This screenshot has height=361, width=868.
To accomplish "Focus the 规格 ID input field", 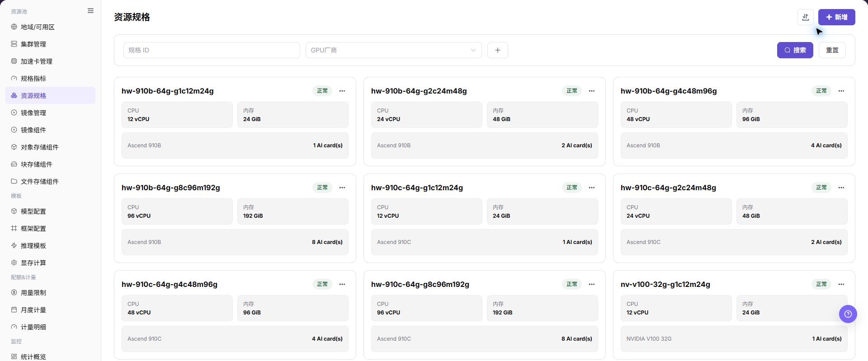I will click(212, 50).
